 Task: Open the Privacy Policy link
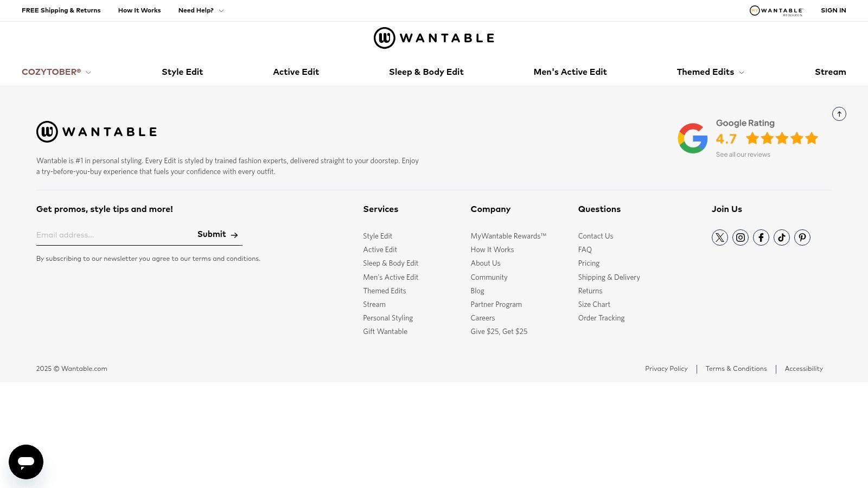(x=666, y=369)
